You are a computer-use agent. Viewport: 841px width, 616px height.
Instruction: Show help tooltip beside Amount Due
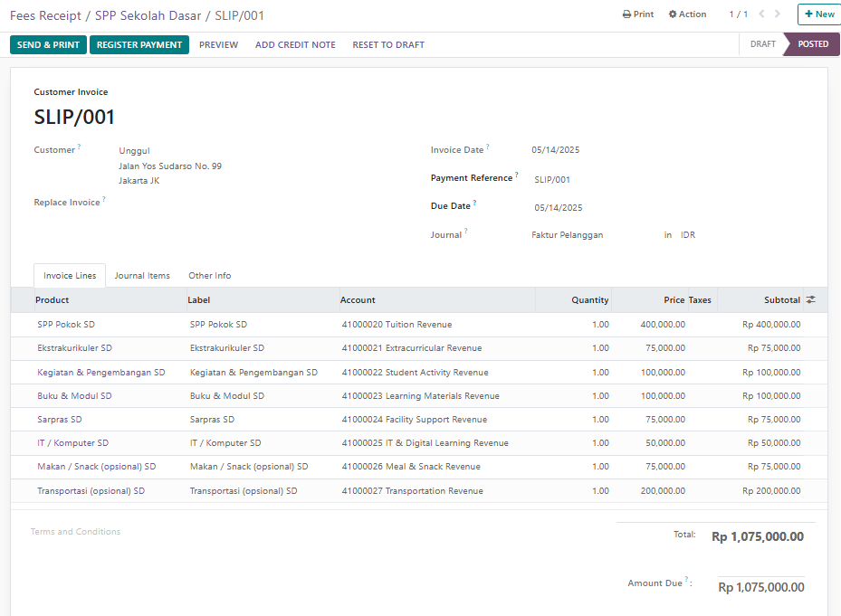(686, 581)
